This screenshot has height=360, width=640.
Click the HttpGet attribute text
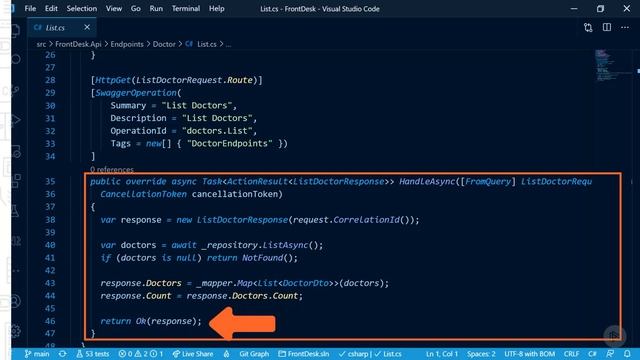(x=112, y=80)
